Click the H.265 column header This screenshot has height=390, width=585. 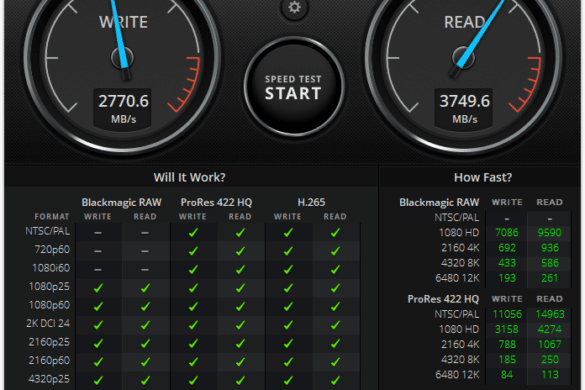(312, 202)
